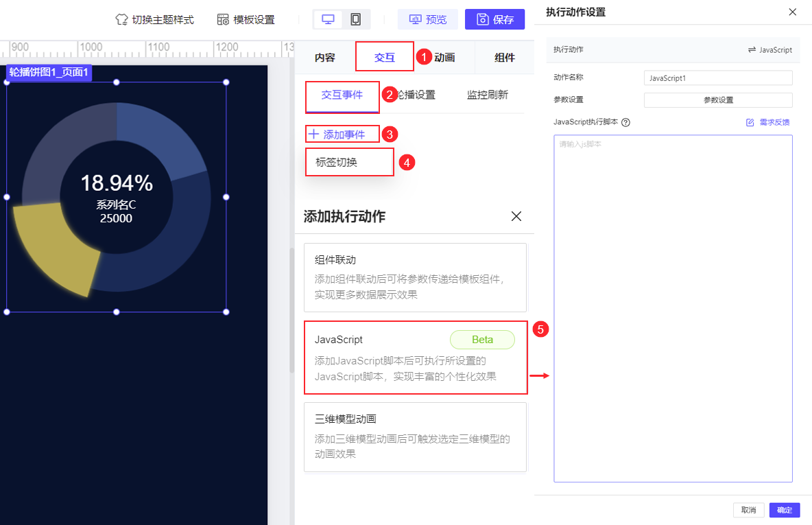Screen dimensions: 812x525
Task: Select the 组件联动 action card
Action: point(416,277)
